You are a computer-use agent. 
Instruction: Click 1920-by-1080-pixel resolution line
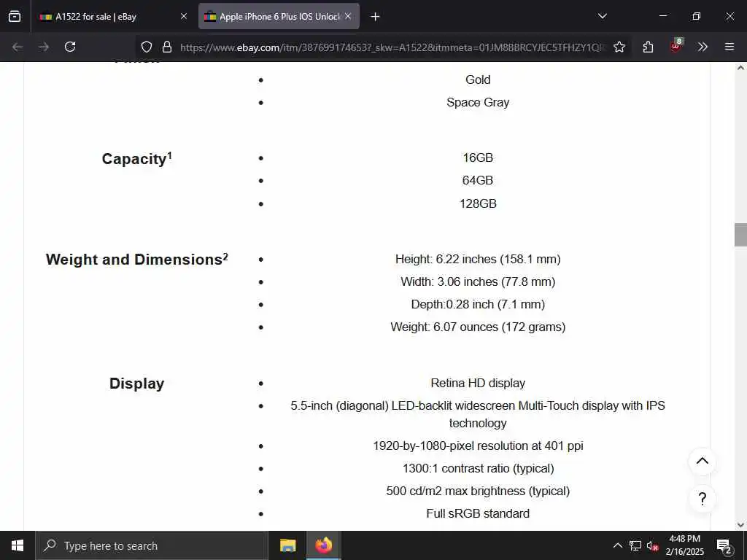478,446
